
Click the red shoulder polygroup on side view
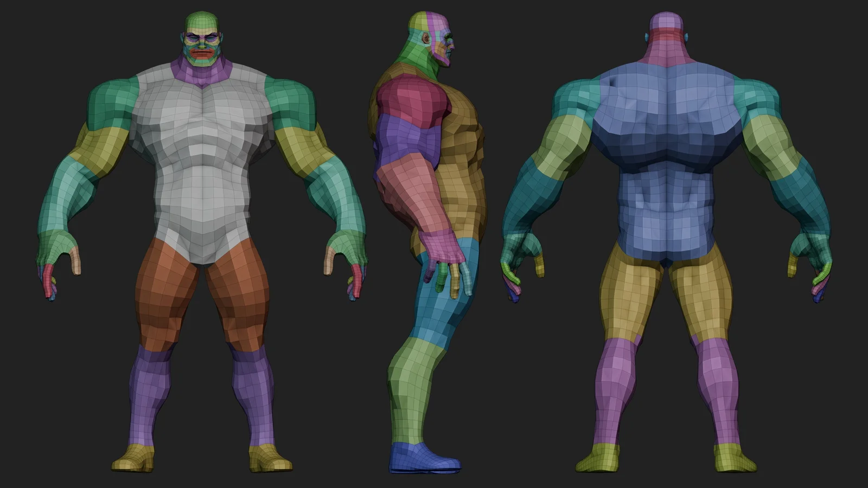[410, 98]
